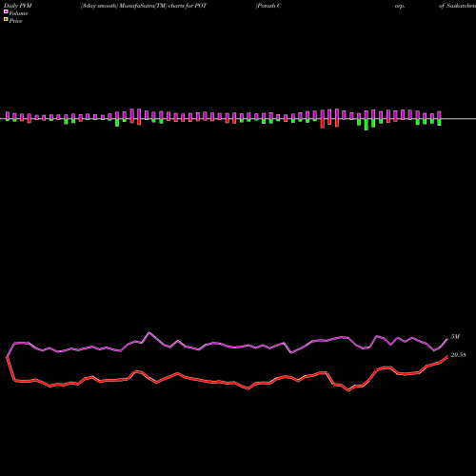Click the Price legend color swatch
476x476 pixels.
(x=6, y=20)
